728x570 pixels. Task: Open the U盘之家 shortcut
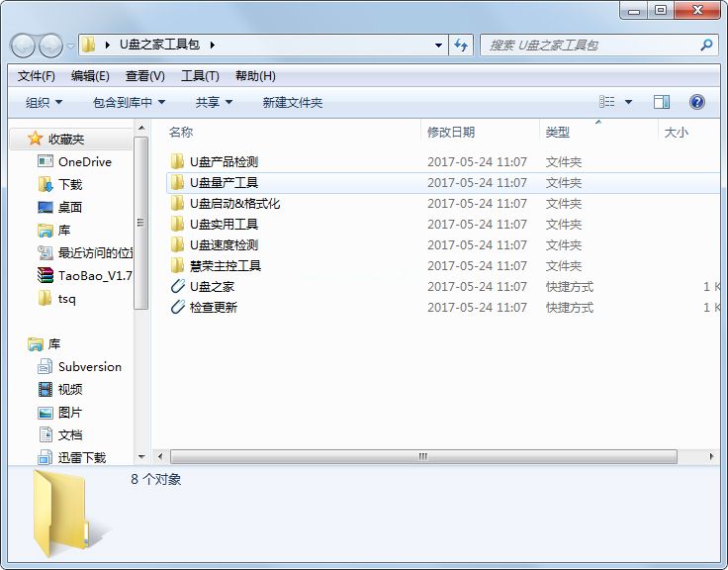pos(212,287)
